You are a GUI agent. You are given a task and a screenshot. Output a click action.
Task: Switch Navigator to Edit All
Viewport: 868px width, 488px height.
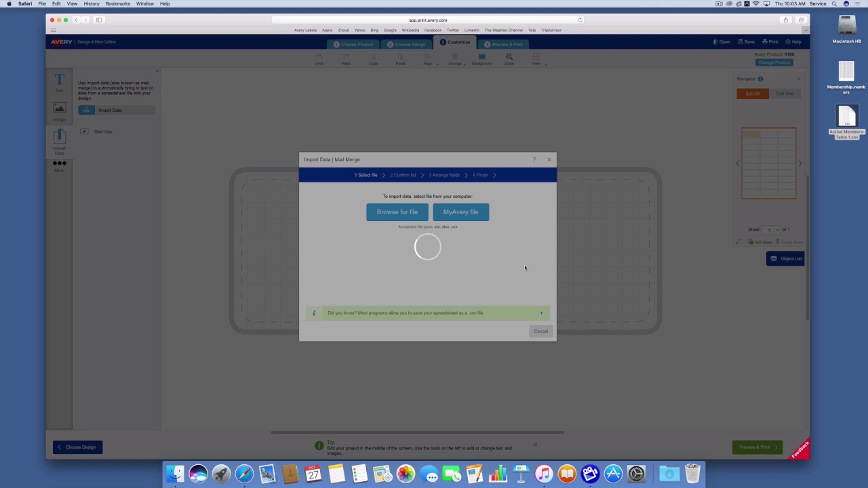(753, 94)
